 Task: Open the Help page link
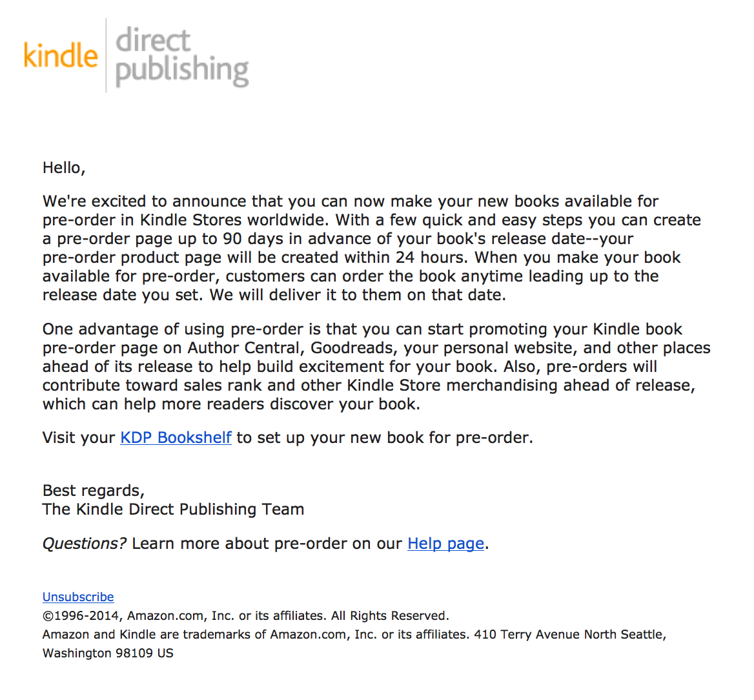click(445, 544)
